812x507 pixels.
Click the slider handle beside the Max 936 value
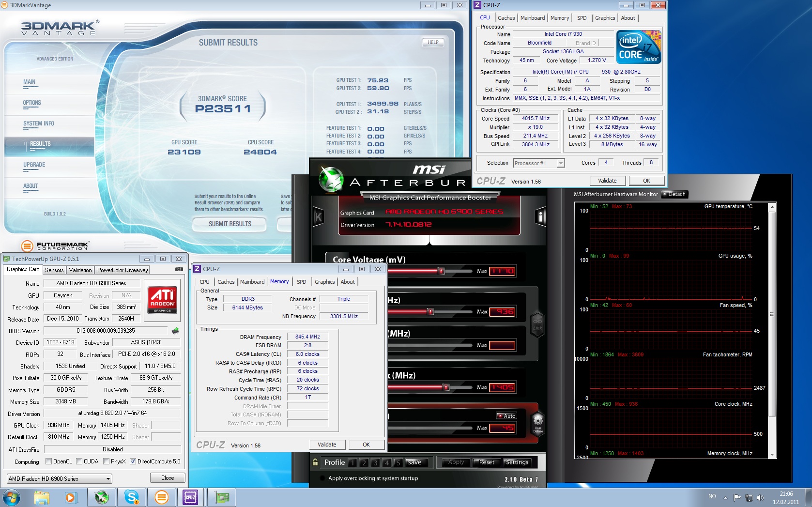click(x=430, y=311)
